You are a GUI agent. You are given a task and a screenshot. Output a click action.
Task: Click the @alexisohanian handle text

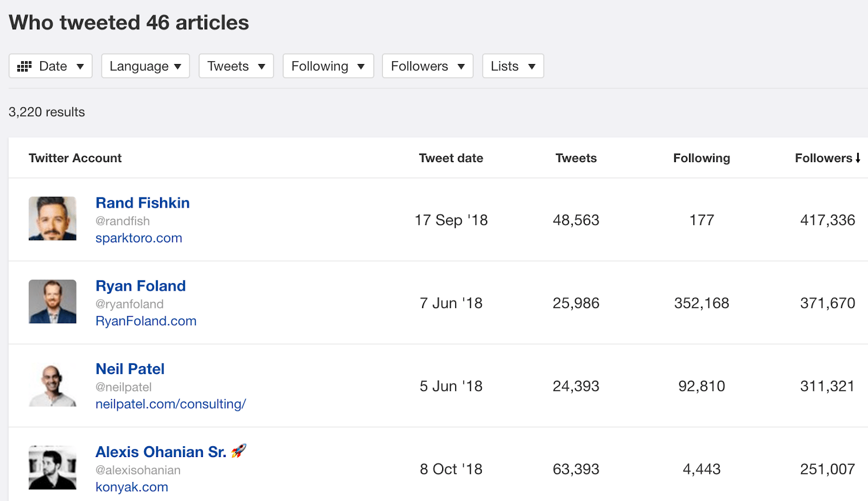coord(138,470)
